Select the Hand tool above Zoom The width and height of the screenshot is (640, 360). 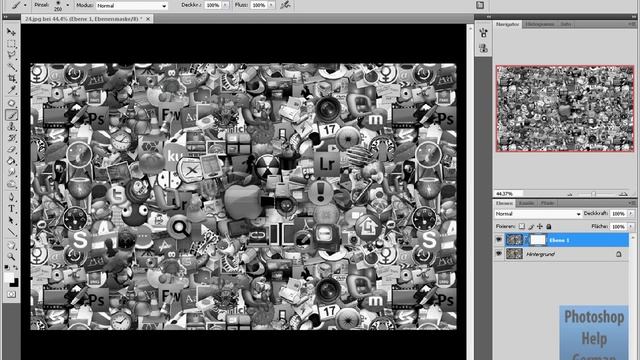tap(11, 245)
